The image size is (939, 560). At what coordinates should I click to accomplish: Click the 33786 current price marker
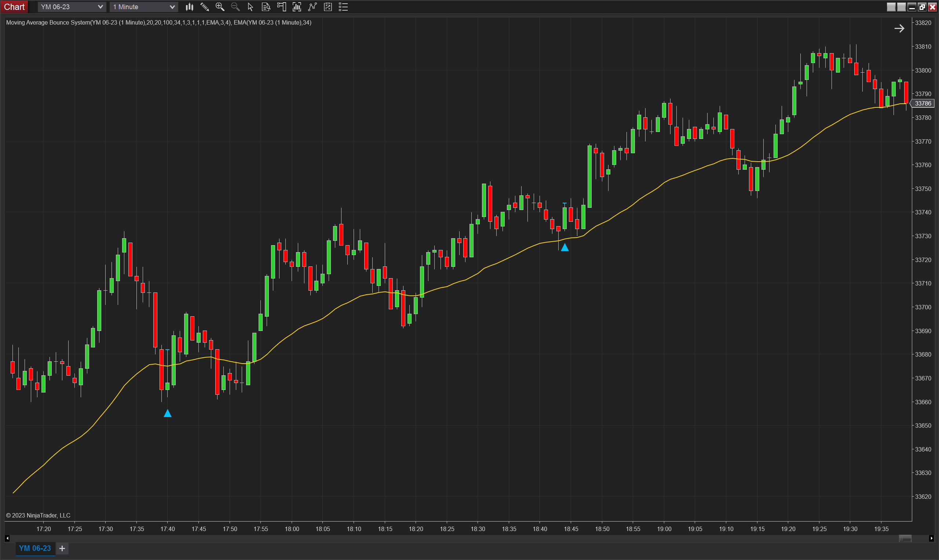(923, 103)
